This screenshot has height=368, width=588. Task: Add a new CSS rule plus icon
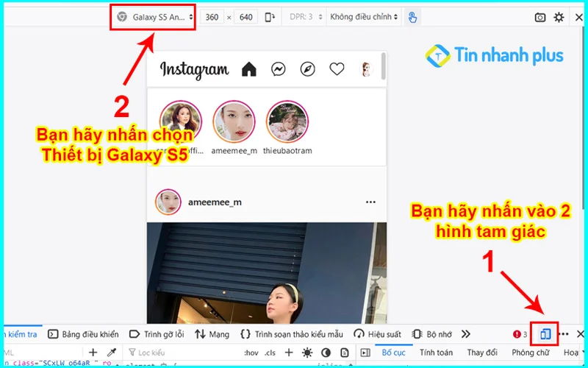coord(288,353)
